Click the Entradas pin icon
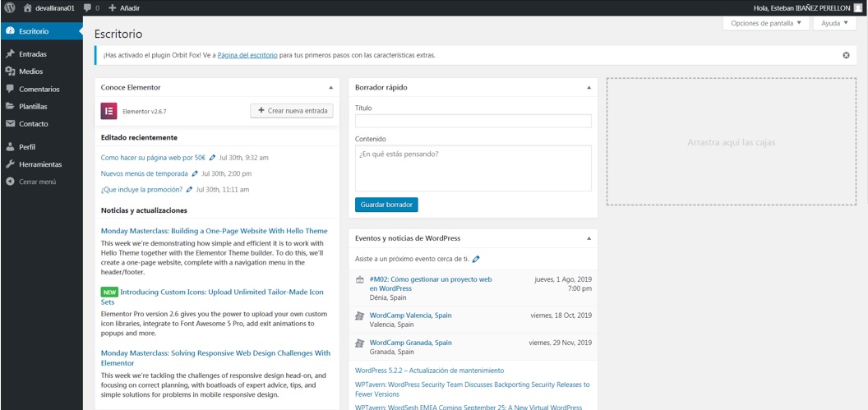 click(10, 54)
